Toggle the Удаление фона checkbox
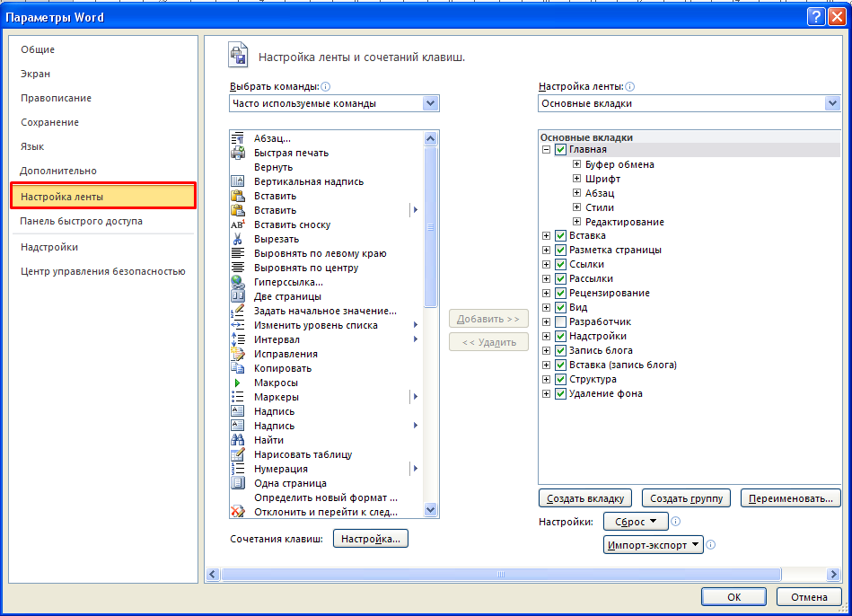This screenshot has width=852, height=616. (560, 393)
